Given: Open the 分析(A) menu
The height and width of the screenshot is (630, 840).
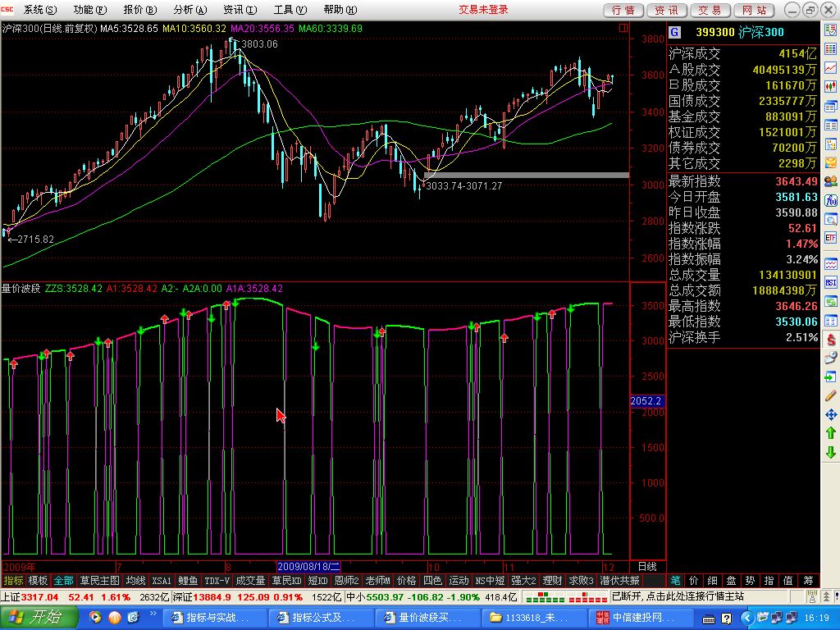Looking at the screenshot, I should pyautogui.click(x=190, y=10).
